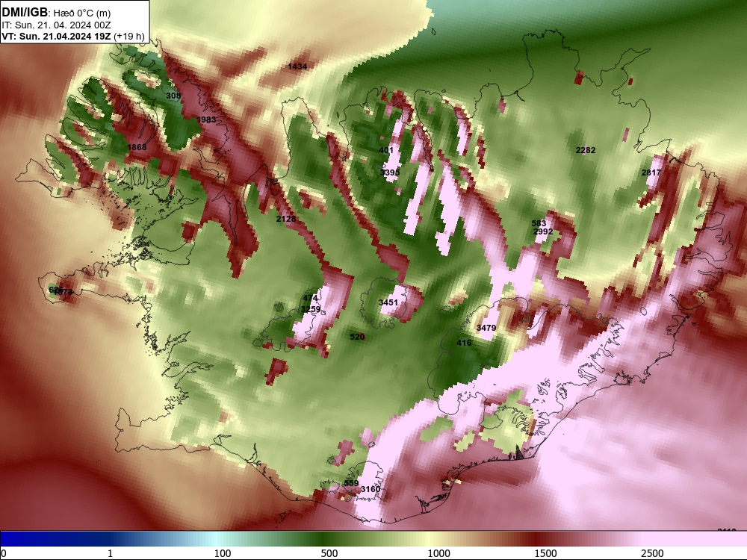Image resolution: width=747 pixels, height=560 pixels.
Task: Click the map value 583
Action: tap(539, 223)
